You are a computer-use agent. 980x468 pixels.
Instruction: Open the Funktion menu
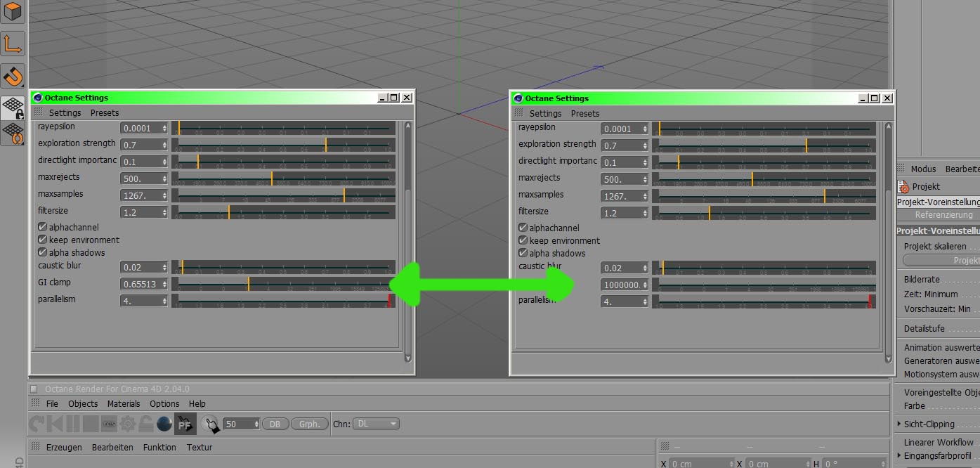tap(159, 448)
